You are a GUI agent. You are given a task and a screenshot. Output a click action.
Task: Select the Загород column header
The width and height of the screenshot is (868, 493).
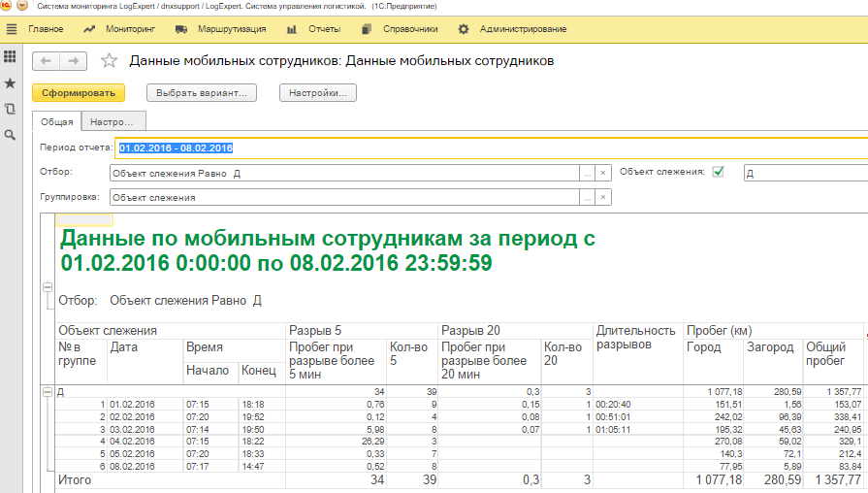pyautogui.click(x=773, y=361)
